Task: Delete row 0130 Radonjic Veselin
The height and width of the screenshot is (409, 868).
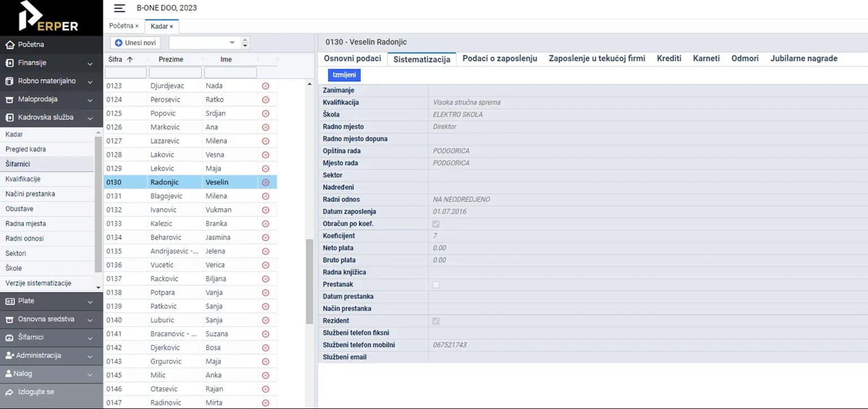Action: (266, 182)
